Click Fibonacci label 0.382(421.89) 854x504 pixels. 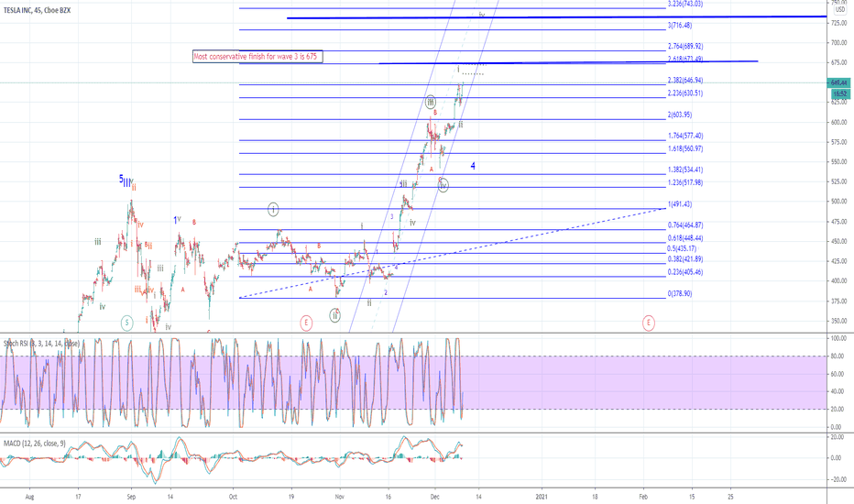[x=685, y=259]
